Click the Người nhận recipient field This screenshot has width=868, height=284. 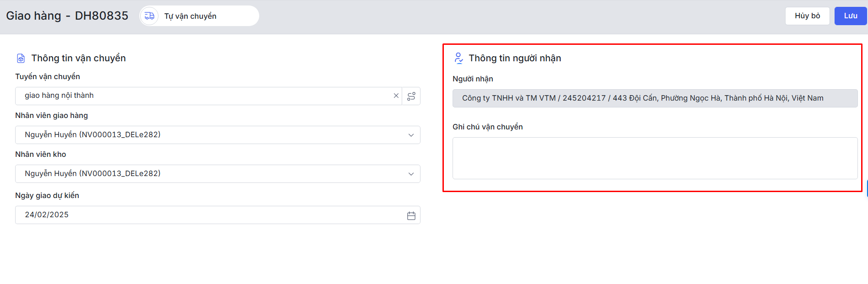[655, 98]
